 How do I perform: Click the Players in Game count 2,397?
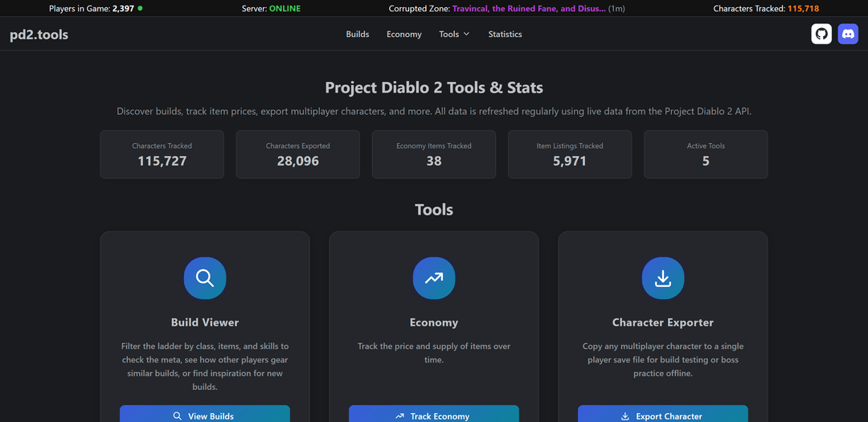123,8
